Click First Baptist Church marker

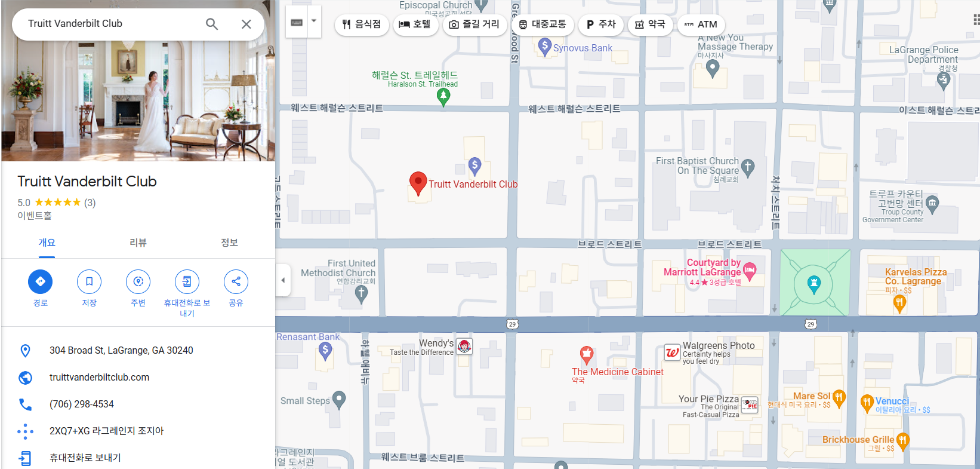748,168
